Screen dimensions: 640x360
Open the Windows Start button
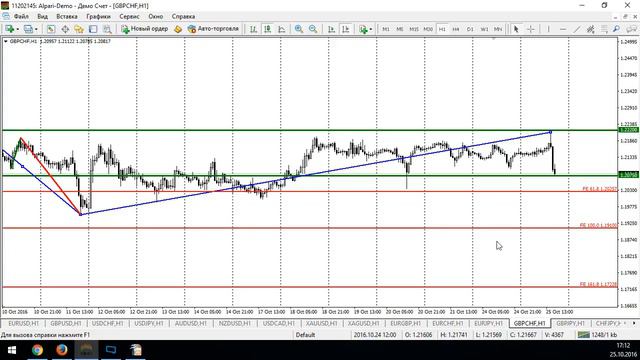pos(11,350)
